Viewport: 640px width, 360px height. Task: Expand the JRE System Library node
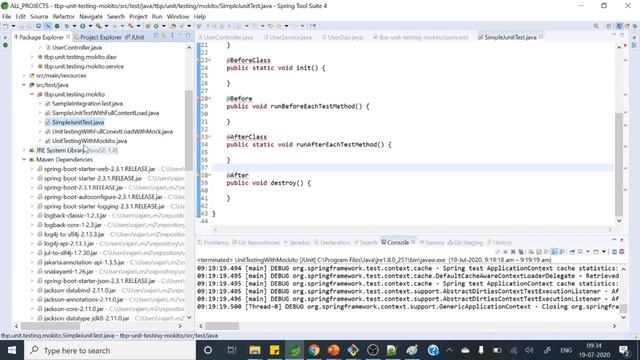24,150
